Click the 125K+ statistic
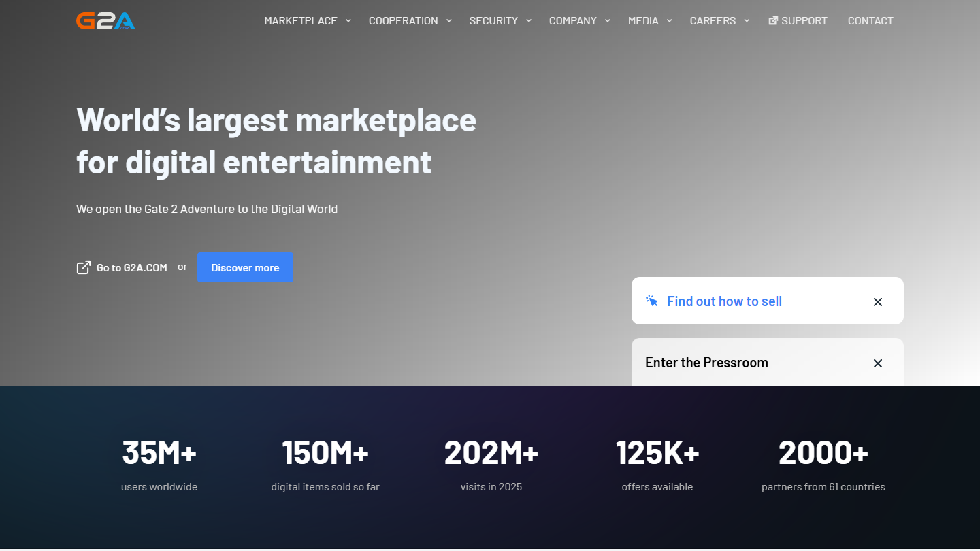The height and width of the screenshot is (551, 980). 657,452
